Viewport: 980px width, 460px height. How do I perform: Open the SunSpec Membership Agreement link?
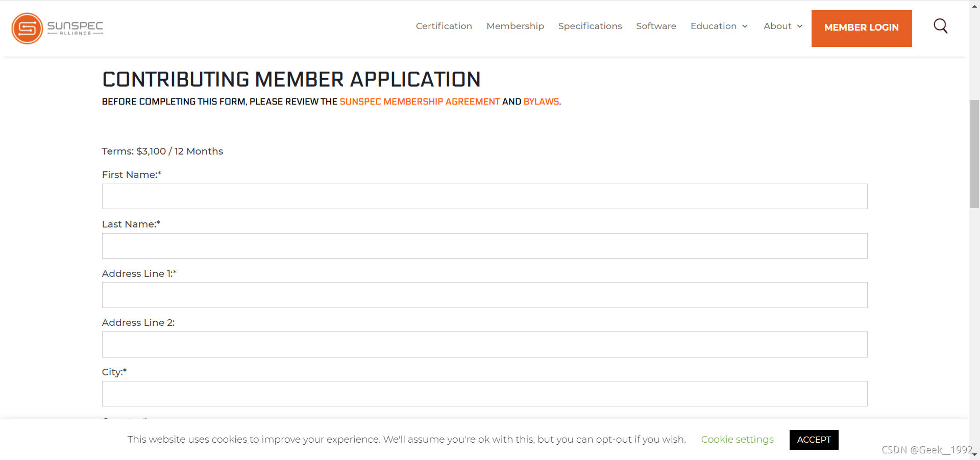tap(420, 101)
